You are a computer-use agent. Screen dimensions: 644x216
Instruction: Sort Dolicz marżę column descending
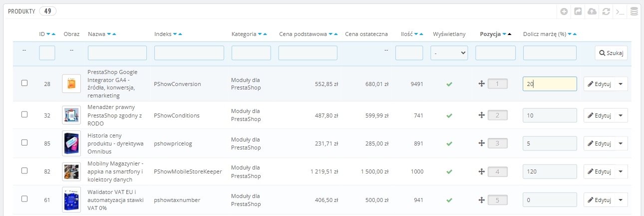570,34
